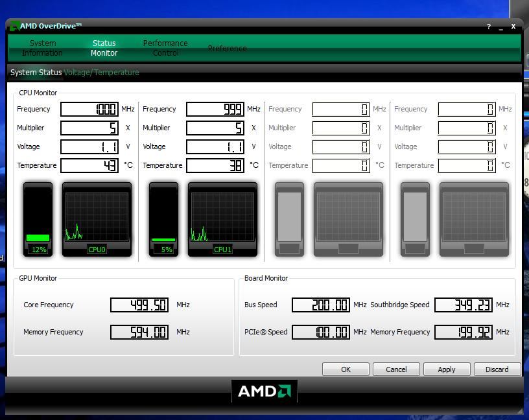Click the Southbridge Speed value 349.23
This screenshot has width=529, height=420.
(x=464, y=305)
